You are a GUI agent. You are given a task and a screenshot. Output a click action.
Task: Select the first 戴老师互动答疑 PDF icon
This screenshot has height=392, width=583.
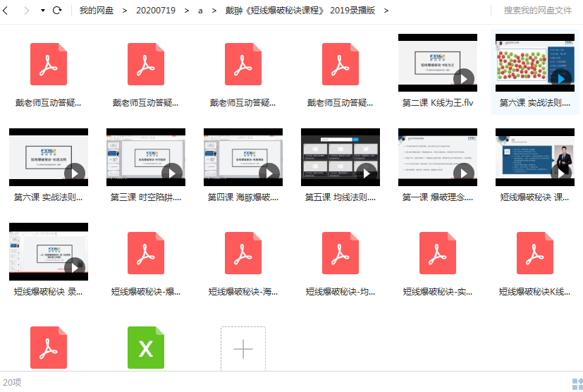click(49, 64)
